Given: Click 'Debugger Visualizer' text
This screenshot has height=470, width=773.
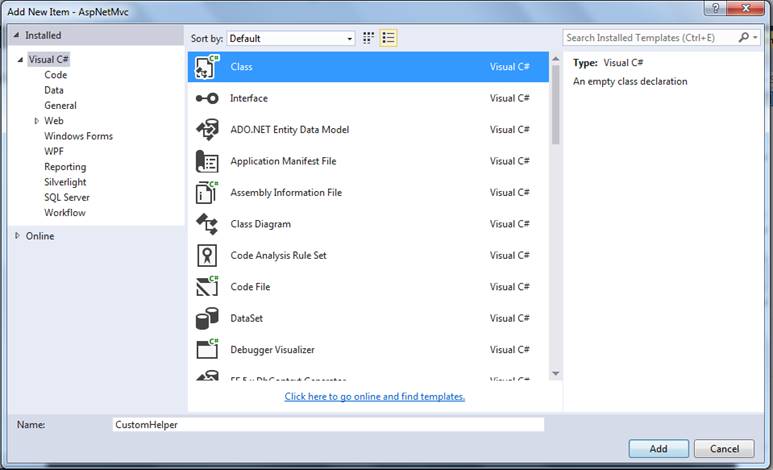Looking at the screenshot, I should 273,350.
